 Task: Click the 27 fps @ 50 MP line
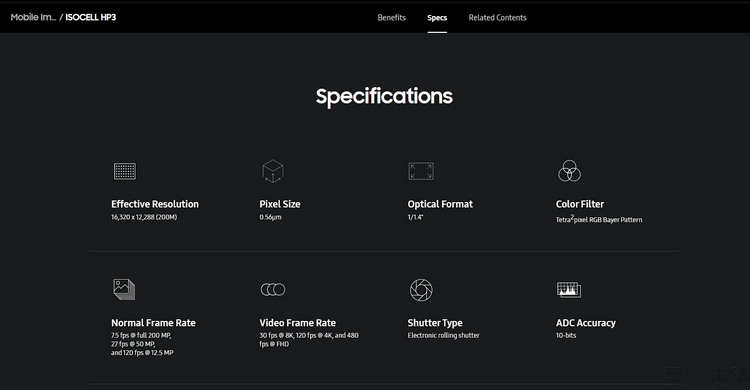pyautogui.click(x=133, y=344)
